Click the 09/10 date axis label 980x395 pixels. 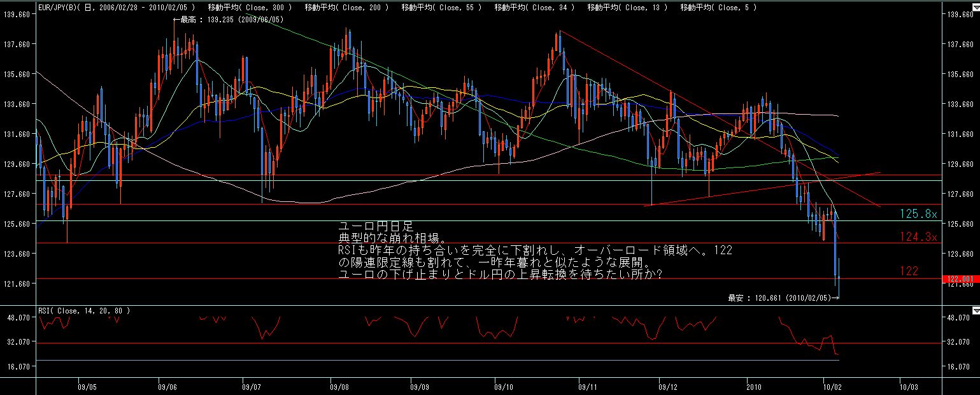504,386
